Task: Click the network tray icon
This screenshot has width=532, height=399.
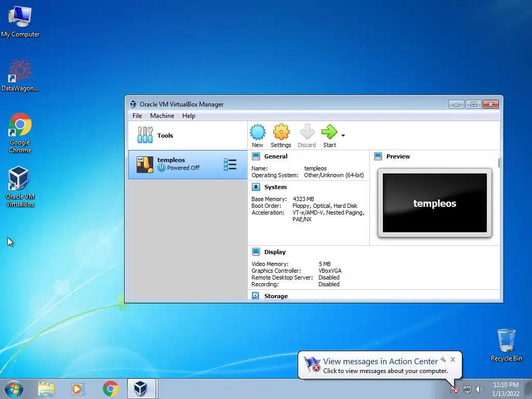Action: coord(467,390)
